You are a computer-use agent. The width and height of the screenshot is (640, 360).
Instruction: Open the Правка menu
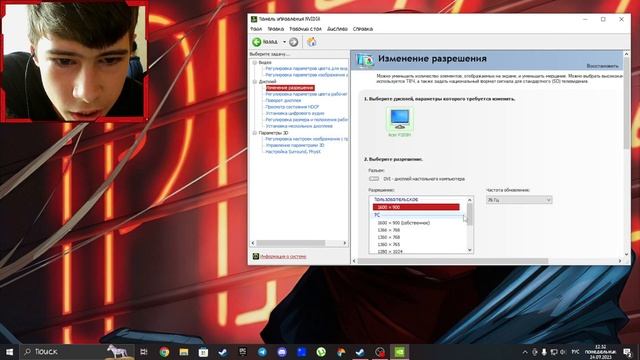click(x=276, y=29)
